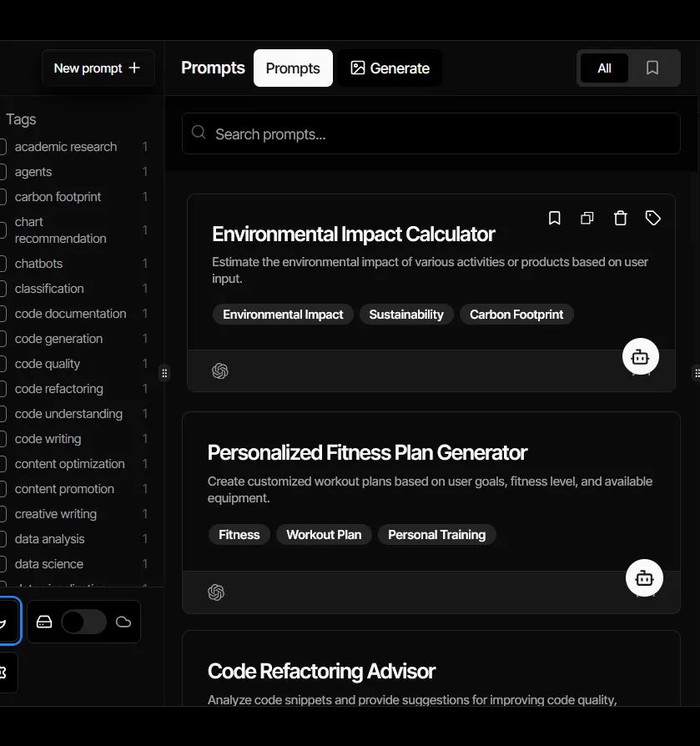Image resolution: width=700 pixels, height=746 pixels.
Task: Copy the Environmental Impact Calculator prompt
Action: pyautogui.click(x=587, y=218)
